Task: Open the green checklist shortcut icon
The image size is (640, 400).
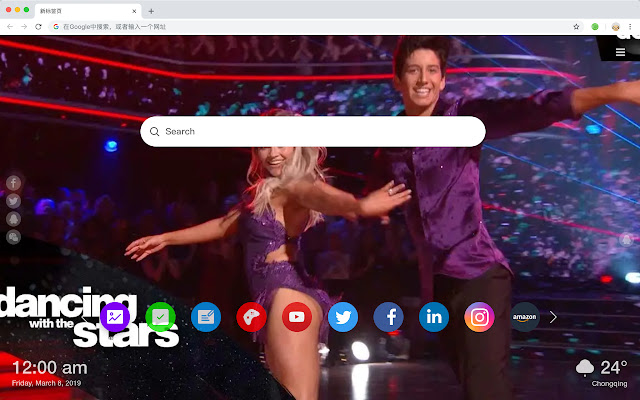Action: [160, 317]
